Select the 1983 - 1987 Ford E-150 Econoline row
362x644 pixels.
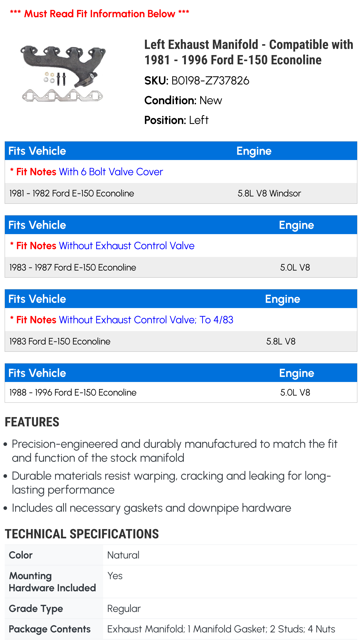tap(73, 267)
